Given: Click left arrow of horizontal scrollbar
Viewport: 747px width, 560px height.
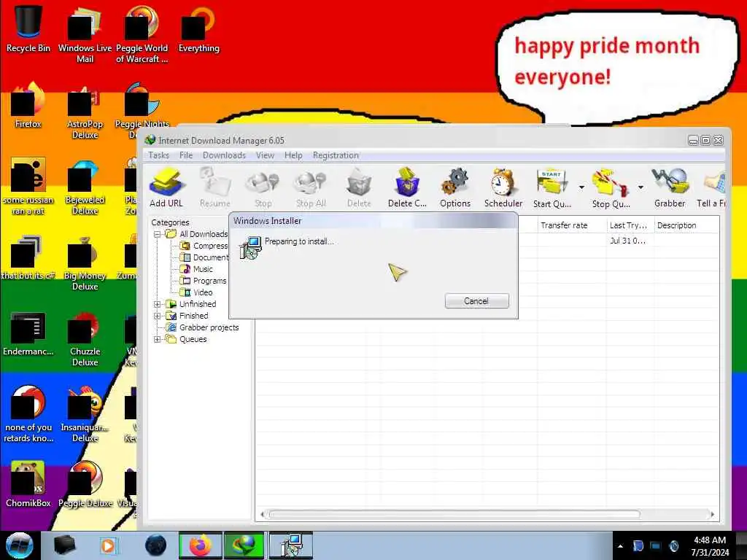Looking at the screenshot, I should click(262, 514).
